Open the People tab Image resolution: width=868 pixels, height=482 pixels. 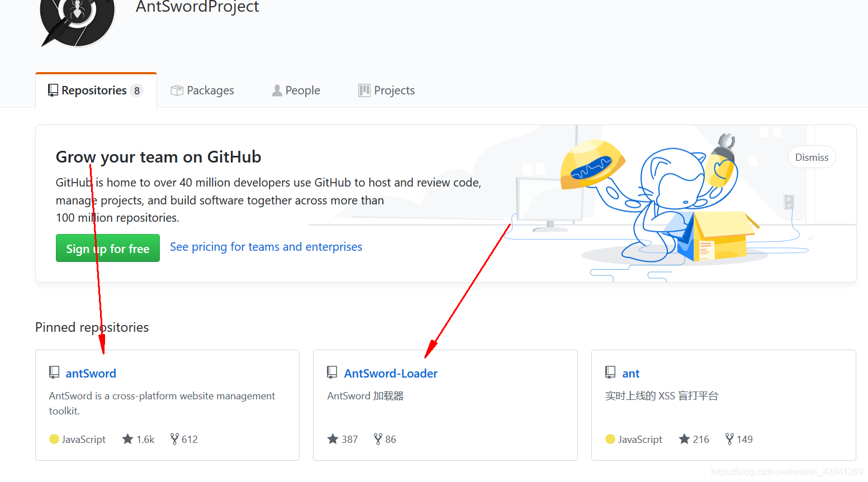(296, 90)
